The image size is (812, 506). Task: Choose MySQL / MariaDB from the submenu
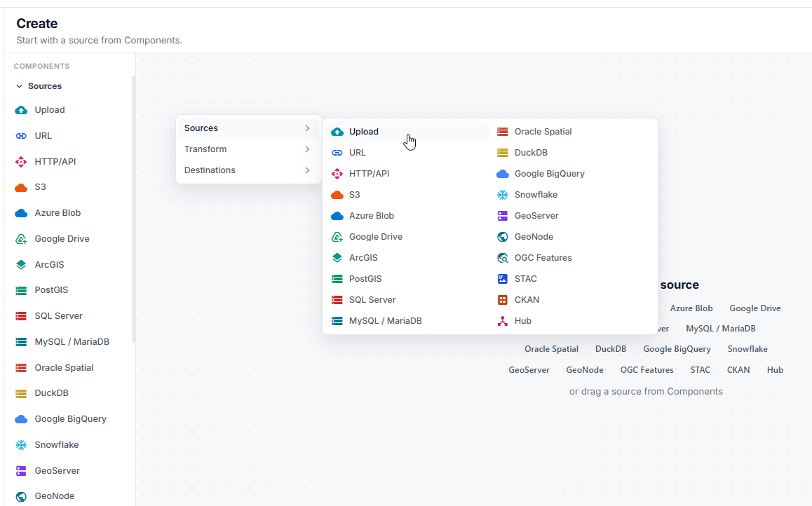coord(407,321)
